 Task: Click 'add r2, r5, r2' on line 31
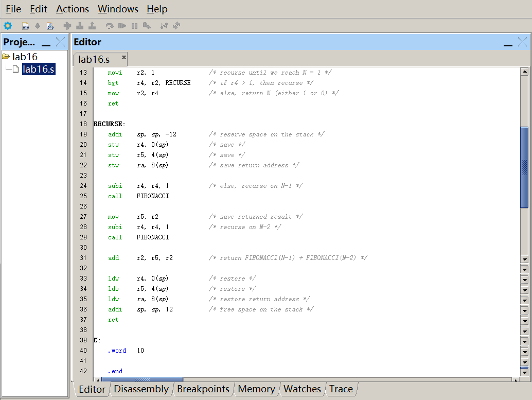(x=140, y=258)
